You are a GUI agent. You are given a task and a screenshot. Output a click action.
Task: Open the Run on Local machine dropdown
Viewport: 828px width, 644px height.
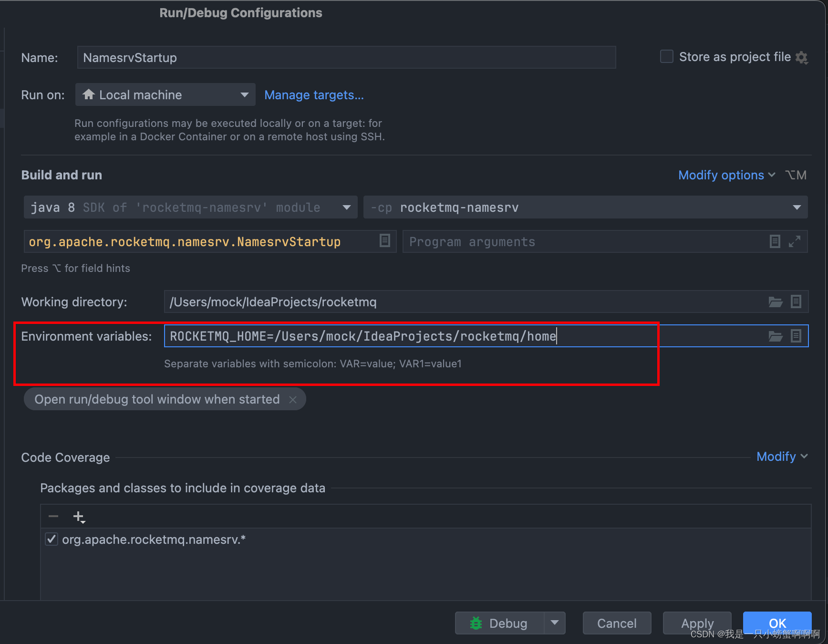[244, 94]
